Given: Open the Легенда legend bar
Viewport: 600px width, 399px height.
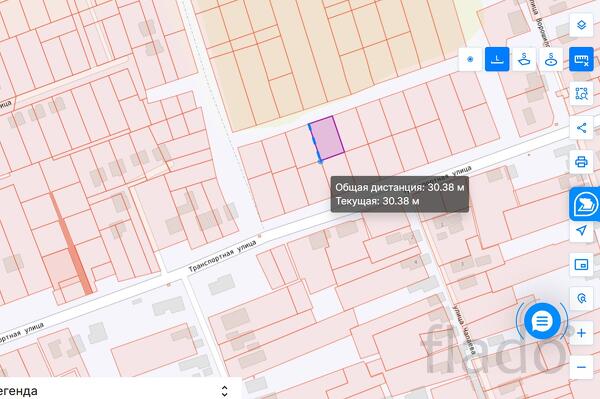Looking at the screenshot, I should [x=121, y=388].
